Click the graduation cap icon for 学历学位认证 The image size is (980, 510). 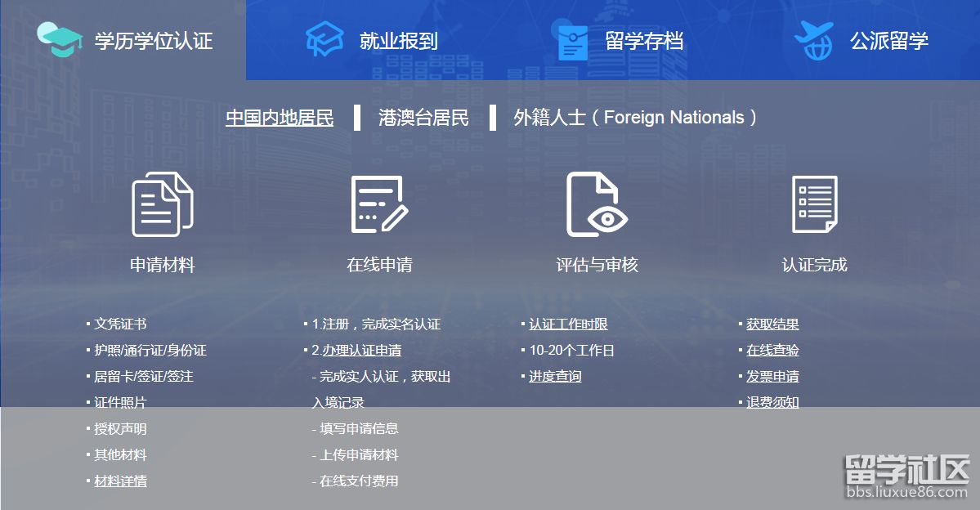[60, 39]
